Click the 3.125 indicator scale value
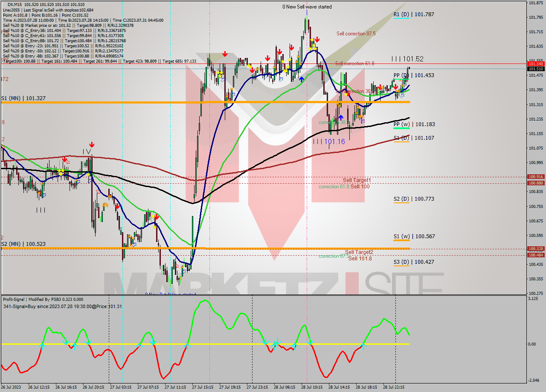The height and width of the screenshot is (392, 546). 533,299
